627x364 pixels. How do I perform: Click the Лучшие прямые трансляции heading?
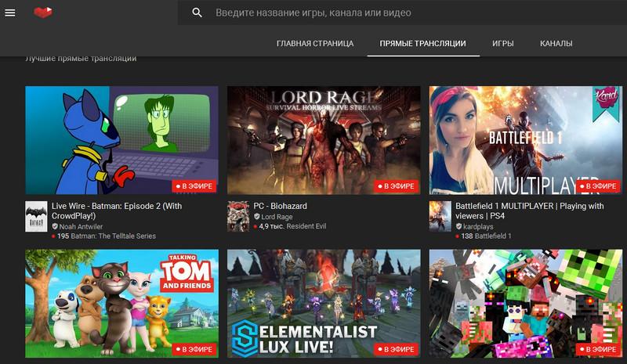point(81,59)
